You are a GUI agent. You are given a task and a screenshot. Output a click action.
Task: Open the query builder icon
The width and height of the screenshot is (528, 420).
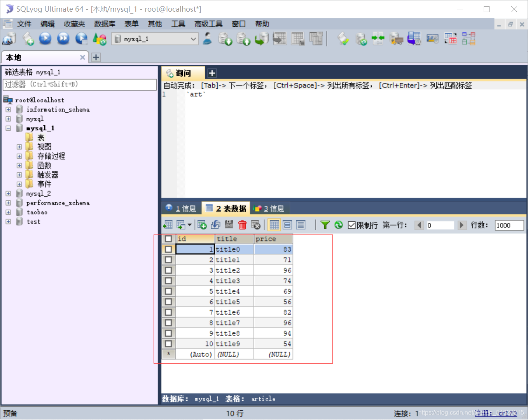tap(450, 39)
